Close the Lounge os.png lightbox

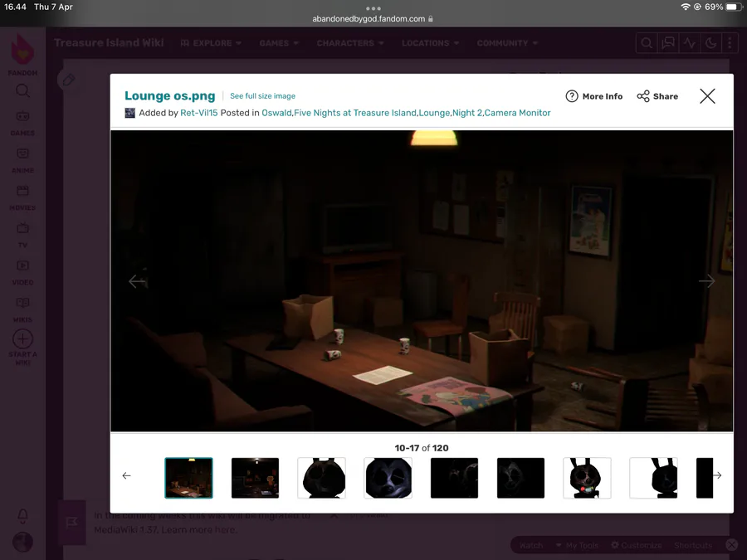(707, 96)
